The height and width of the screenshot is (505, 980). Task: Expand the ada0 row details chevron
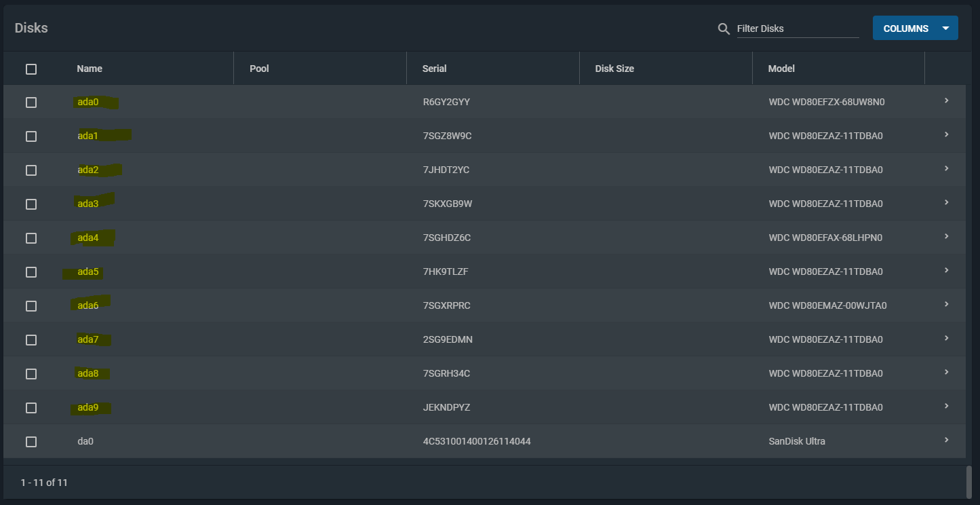point(946,100)
